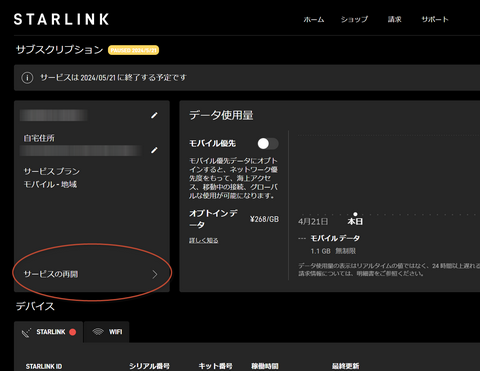Click the シリアル番号 column header
Screen dimensions: 480x371
click(x=149, y=366)
